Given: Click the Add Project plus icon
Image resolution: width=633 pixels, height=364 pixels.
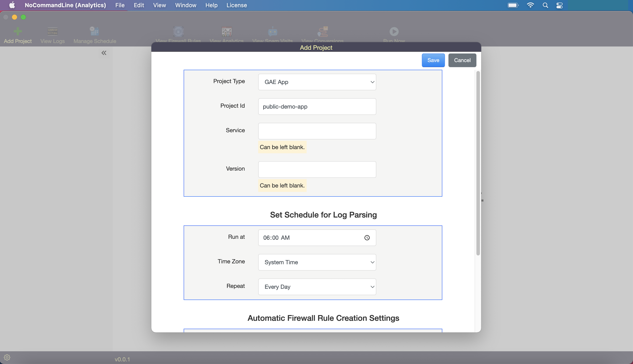Looking at the screenshot, I should tap(18, 31).
